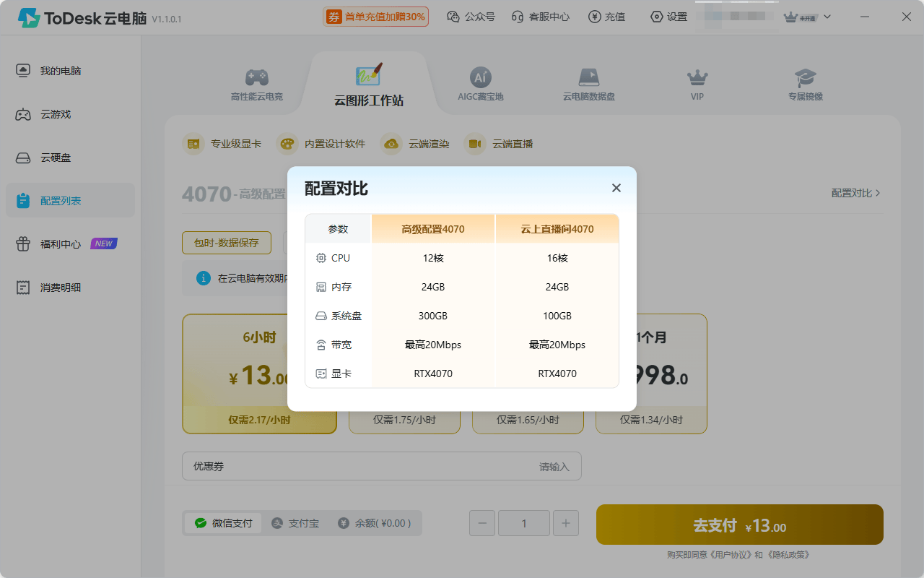924x578 pixels.
Task: Expand the user account dropdown arrow
Action: click(x=827, y=17)
